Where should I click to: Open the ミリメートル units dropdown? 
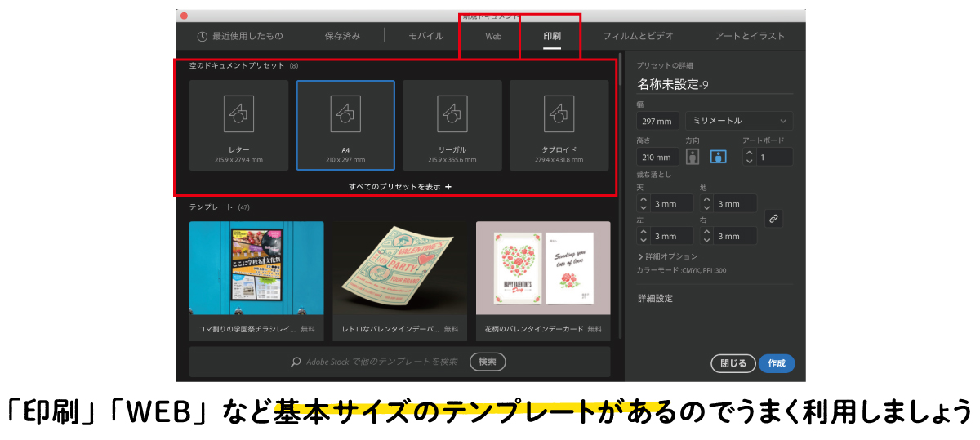[x=739, y=121]
